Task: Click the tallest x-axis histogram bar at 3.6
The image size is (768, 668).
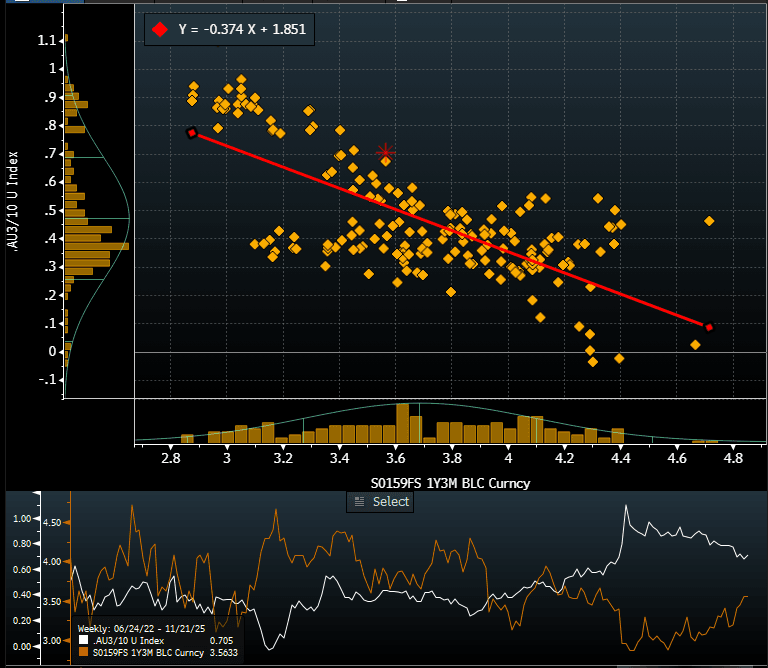Action: [402, 422]
